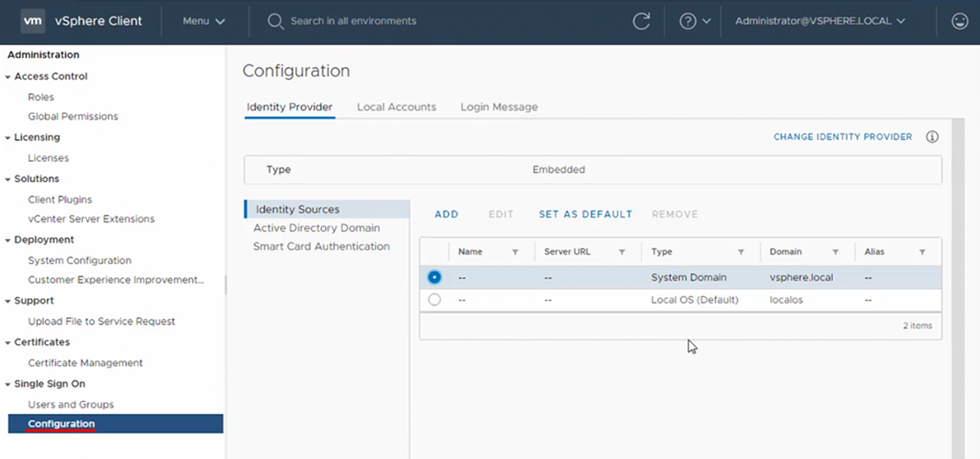
Task: Open Roles under Access Control
Action: click(x=40, y=98)
